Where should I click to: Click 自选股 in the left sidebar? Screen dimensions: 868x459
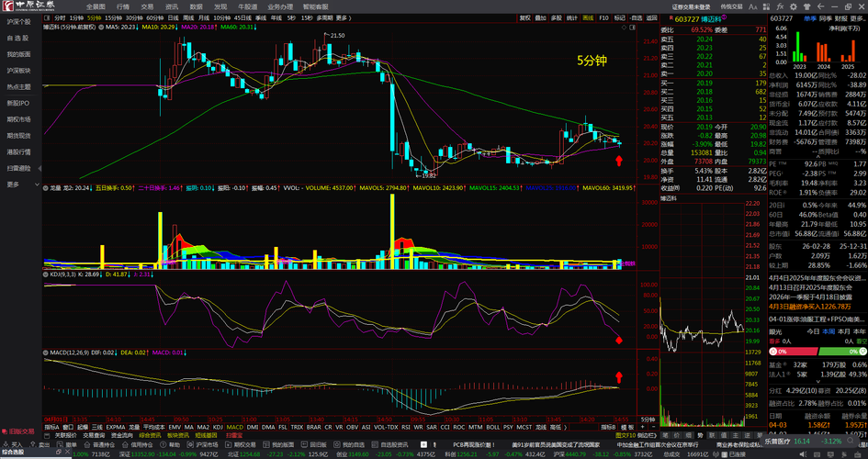tap(17, 39)
